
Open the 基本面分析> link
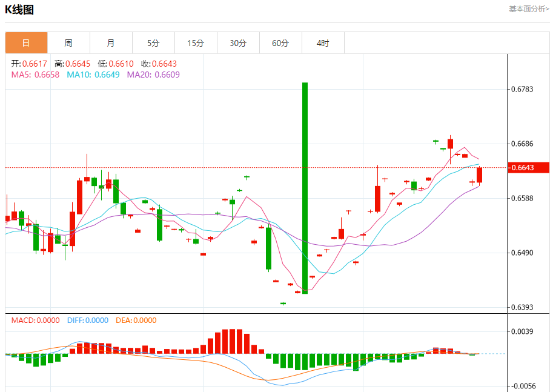529,9
